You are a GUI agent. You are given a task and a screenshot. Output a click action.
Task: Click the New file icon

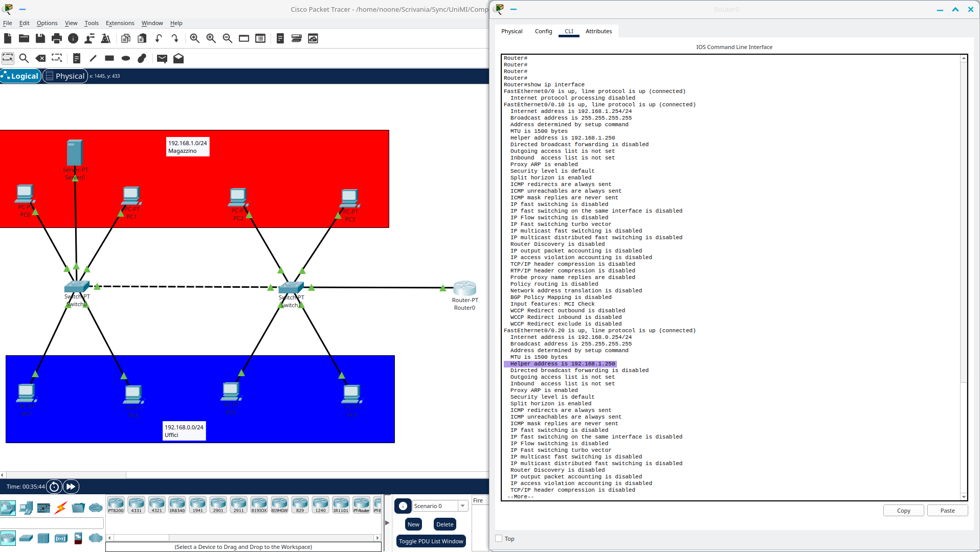coord(8,38)
